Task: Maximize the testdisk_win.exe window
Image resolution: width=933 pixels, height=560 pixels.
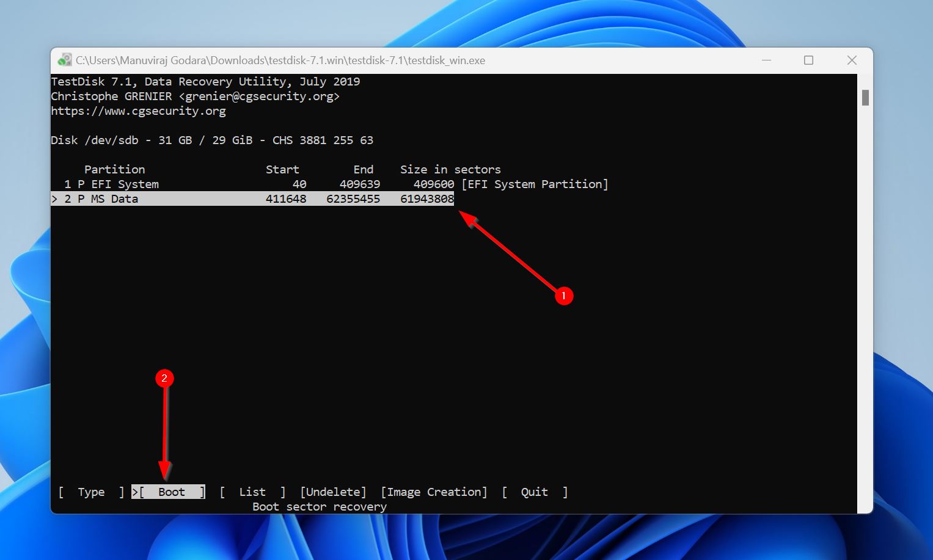Action: click(808, 60)
